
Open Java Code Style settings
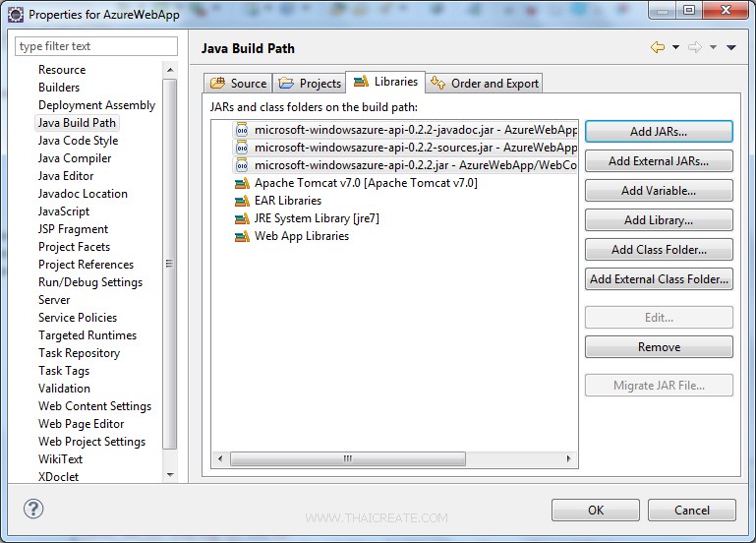click(x=78, y=141)
